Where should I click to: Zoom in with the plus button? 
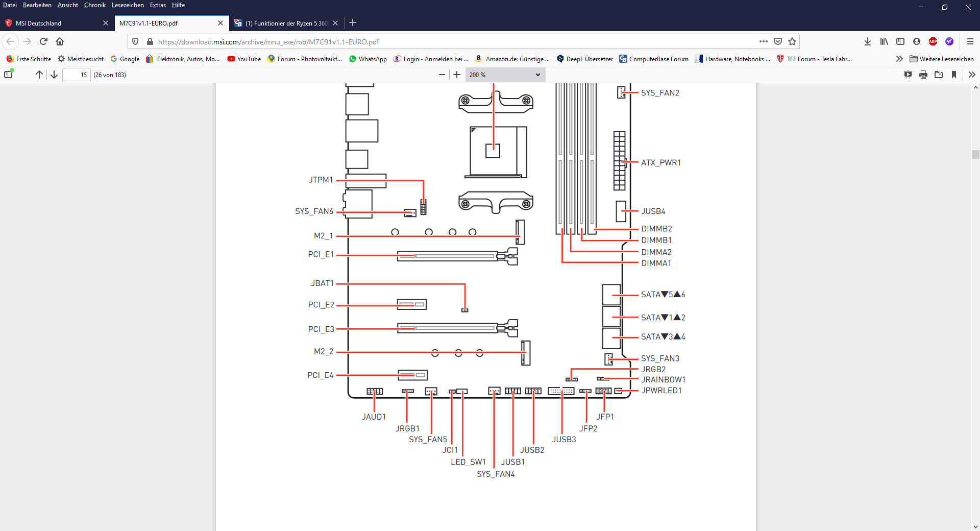(457, 75)
